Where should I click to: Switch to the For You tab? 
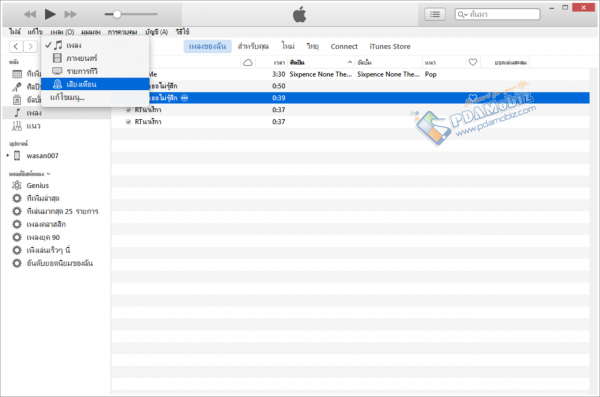pyautogui.click(x=253, y=46)
